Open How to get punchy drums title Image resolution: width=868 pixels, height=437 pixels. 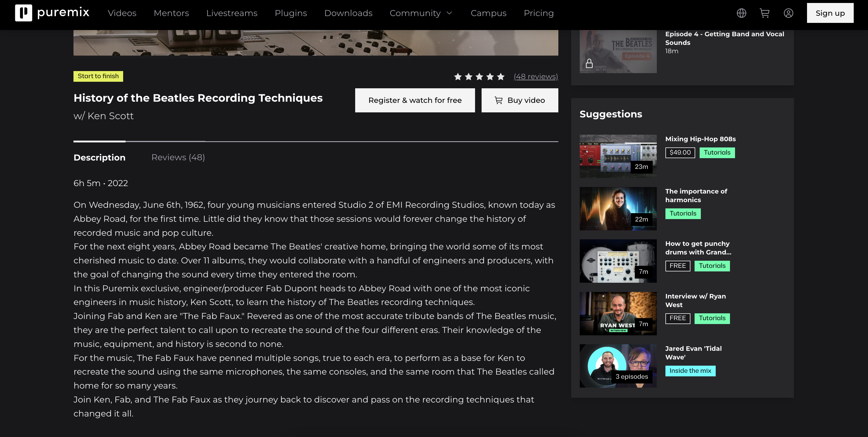pyautogui.click(x=698, y=248)
